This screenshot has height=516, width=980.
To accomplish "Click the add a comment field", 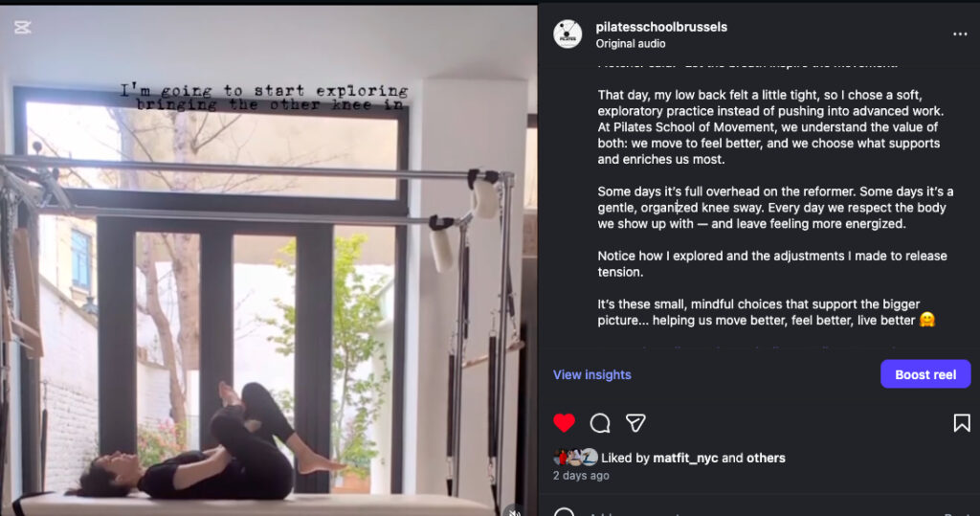I will 750,513.
